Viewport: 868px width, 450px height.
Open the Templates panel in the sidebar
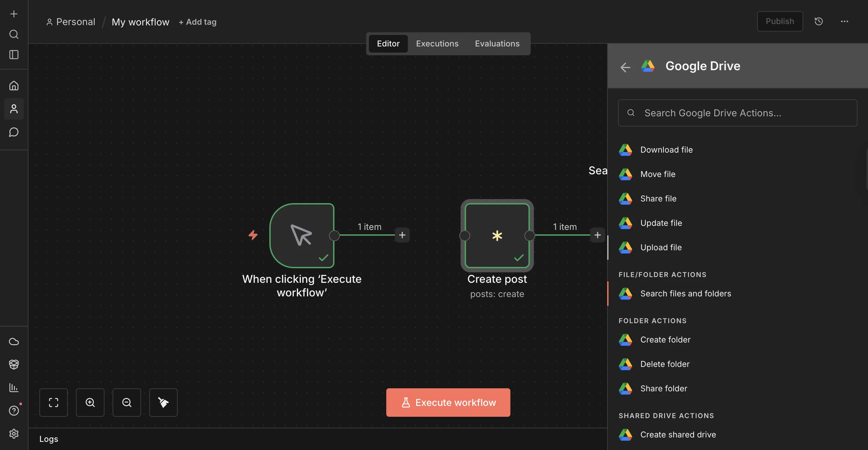point(14,364)
